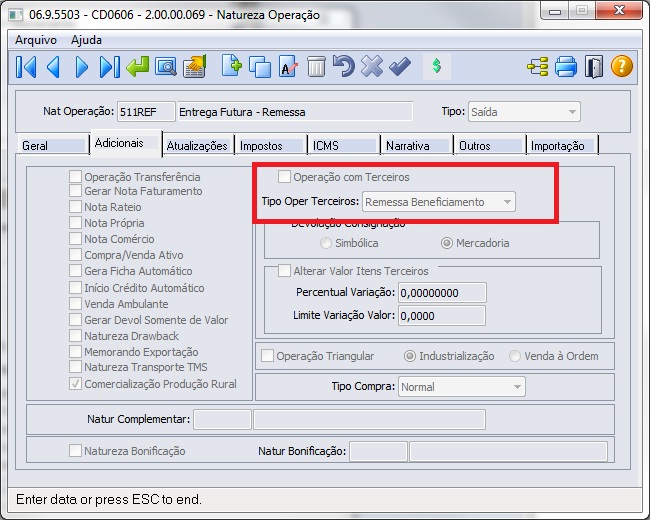This screenshot has height=520, width=650.
Task: Select the Mercadoria radio option
Action: pyautogui.click(x=447, y=243)
